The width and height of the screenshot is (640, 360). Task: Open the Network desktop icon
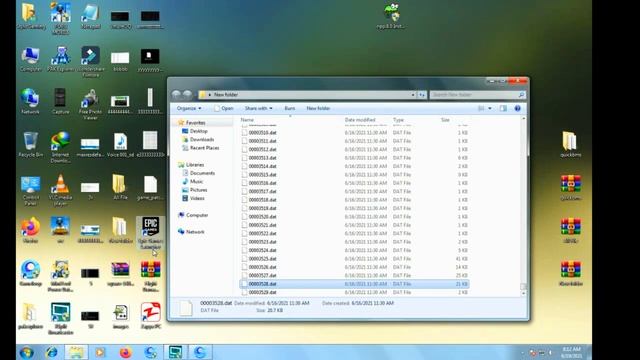[30, 101]
